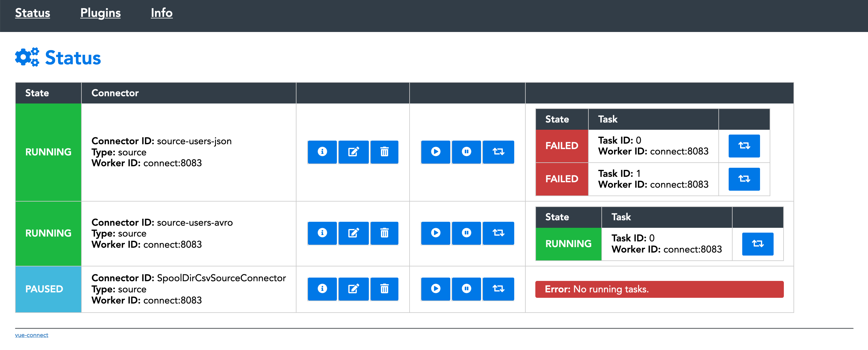Resume the paused SpoolDirCsvSourceConnector
The width and height of the screenshot is (868, 350).
(435, 289)
